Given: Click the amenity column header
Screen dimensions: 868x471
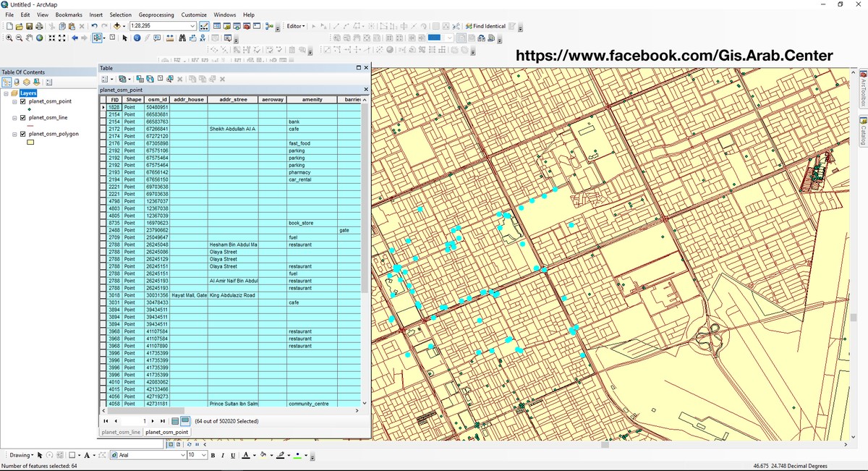Looking at the screenshot, I should 312,99.
